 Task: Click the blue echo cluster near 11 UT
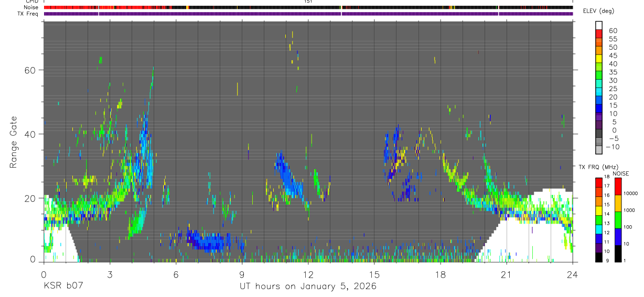(x=288, y=175)
